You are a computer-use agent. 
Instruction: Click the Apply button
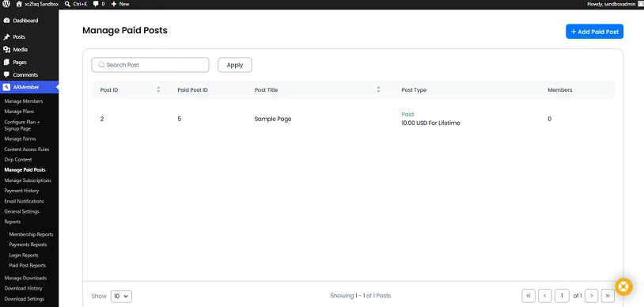tap(235, 65)
